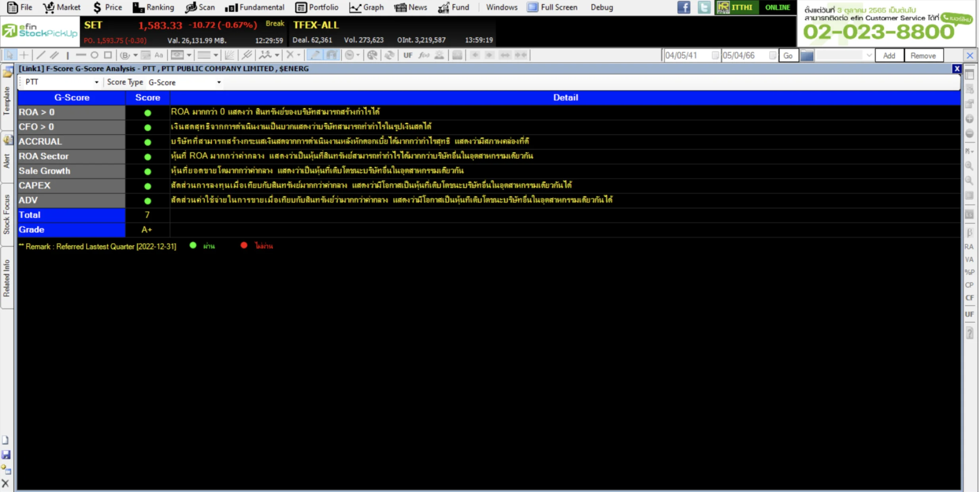980x492 pixels.
Task: Expand the line style dropdown arrow
Action: [216, 55]
